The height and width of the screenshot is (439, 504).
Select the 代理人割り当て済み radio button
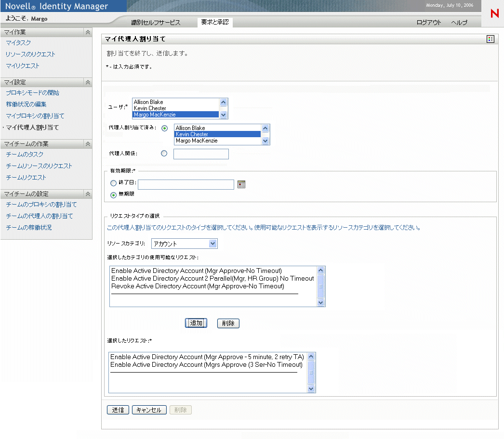165,128
